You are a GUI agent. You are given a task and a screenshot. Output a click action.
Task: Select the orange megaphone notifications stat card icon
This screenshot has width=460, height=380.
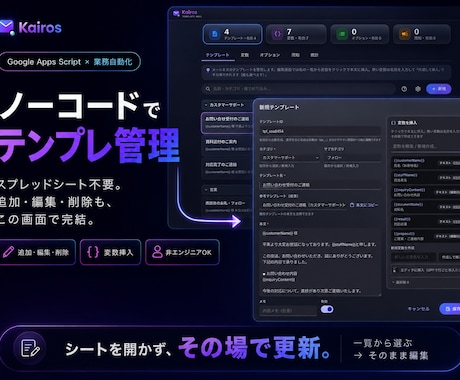click(x=404, y=34)
